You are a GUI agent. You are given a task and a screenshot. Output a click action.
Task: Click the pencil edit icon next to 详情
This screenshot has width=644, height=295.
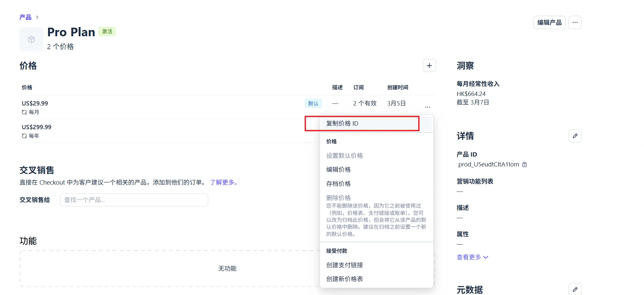point(575,136)
